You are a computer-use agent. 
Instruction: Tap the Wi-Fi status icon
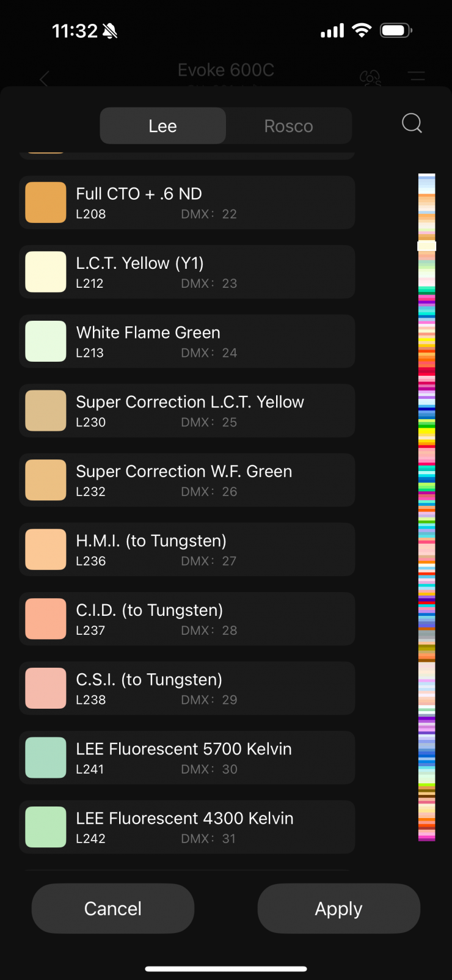(x=362, y=31)
